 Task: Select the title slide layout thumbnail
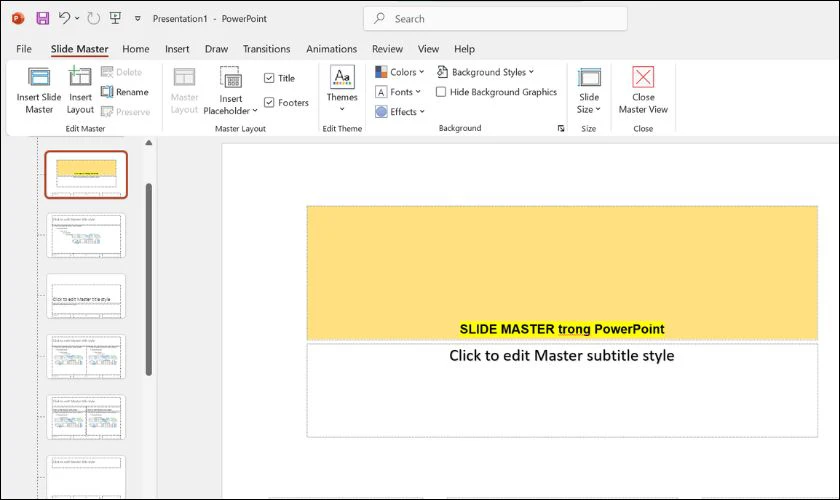86,175
